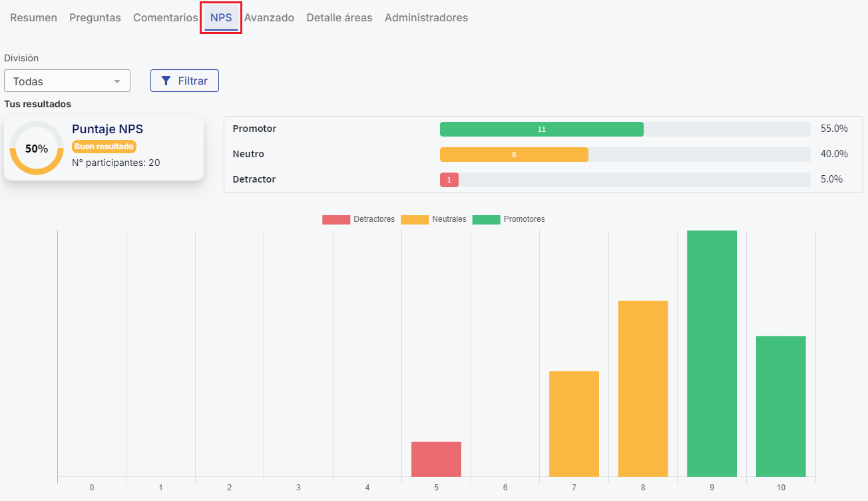The image size is (868, 501).
Task: Toggle the Neutrales legend item
Action: click(x=433, y=219)
